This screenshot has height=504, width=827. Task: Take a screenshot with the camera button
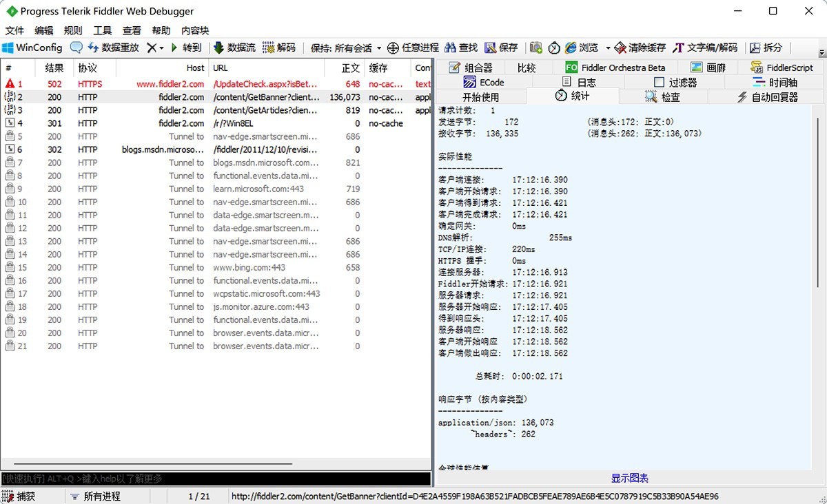(535, 47)
